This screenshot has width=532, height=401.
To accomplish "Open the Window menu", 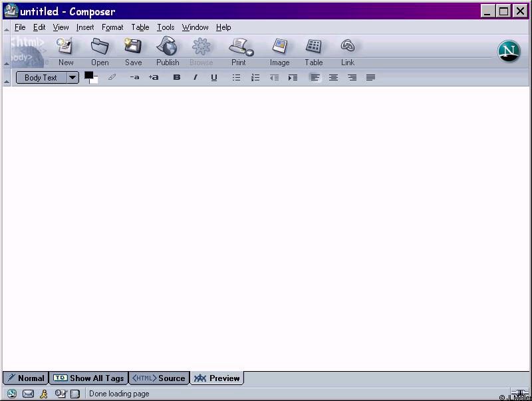I will [x=195, y=27].
